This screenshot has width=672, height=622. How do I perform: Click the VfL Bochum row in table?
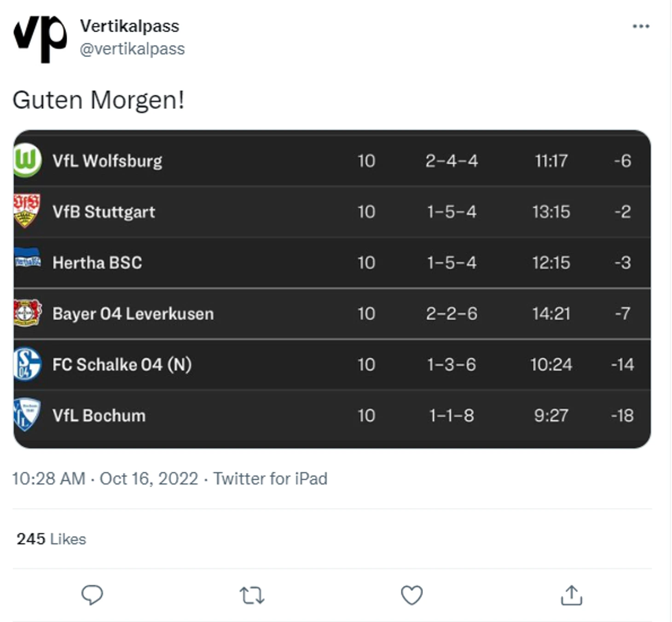(x=332, y=415)
